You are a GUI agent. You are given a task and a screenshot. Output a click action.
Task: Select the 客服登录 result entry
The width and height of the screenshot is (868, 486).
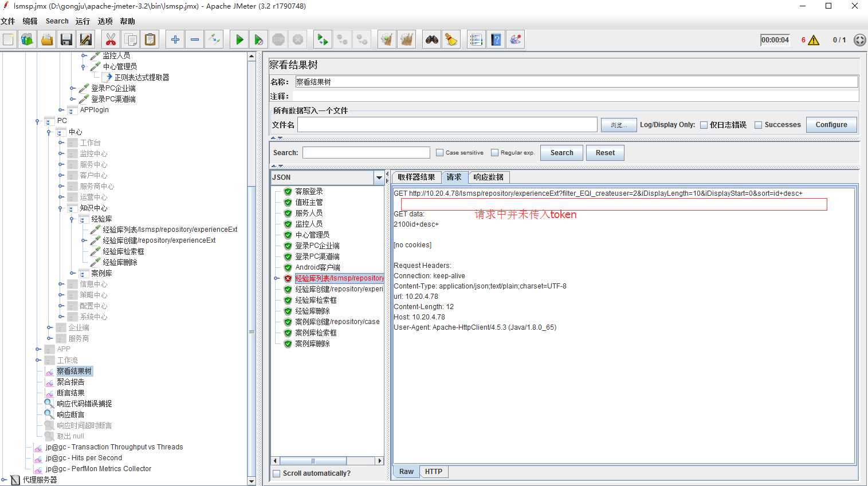point(309,192)
